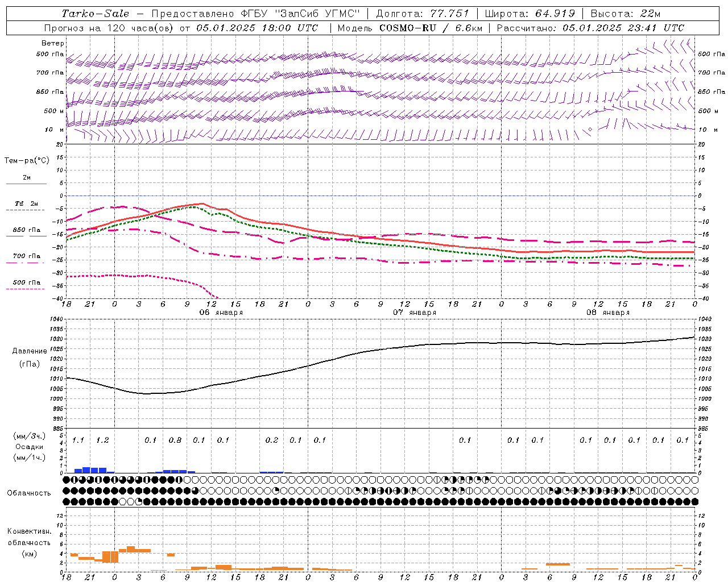The height and width of the screenshot is (582, 728).
Task: Click the 06 января date label
Action: 221,313
